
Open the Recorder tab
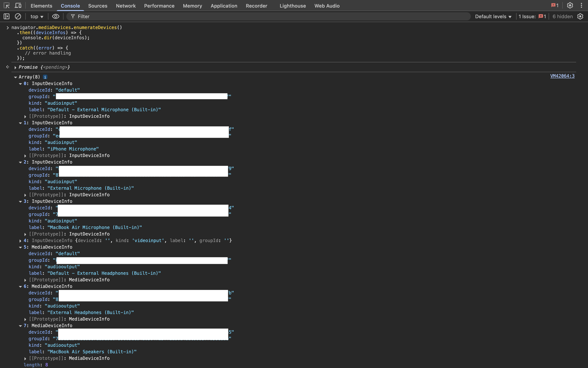click(x=256, y=6)
